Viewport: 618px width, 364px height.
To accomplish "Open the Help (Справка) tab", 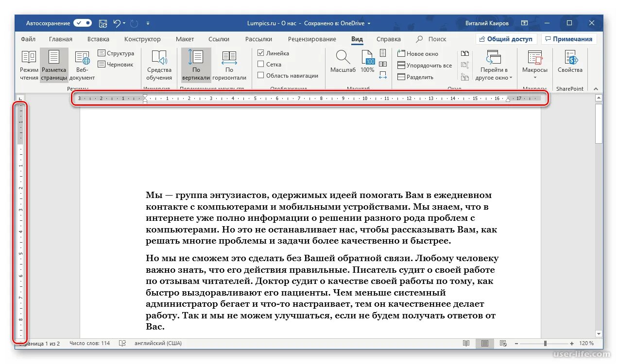I will tap(389, 39).
